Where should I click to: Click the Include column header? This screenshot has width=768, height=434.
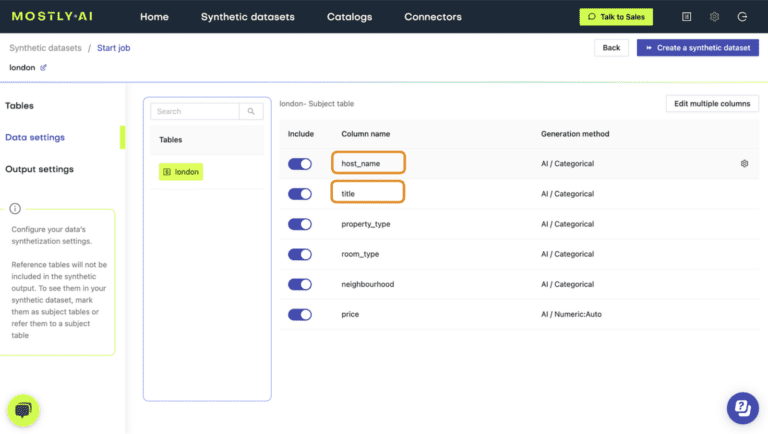pyautogui.click(x=301, y=134)
